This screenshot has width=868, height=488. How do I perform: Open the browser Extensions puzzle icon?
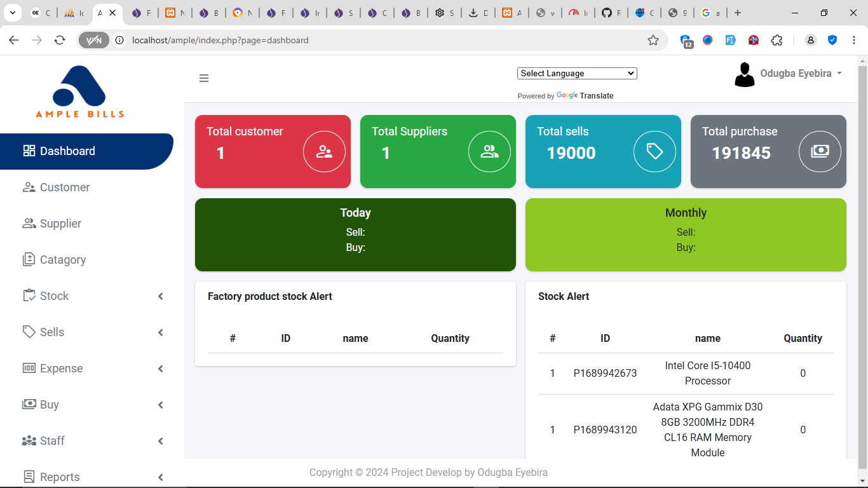[776, 40]
